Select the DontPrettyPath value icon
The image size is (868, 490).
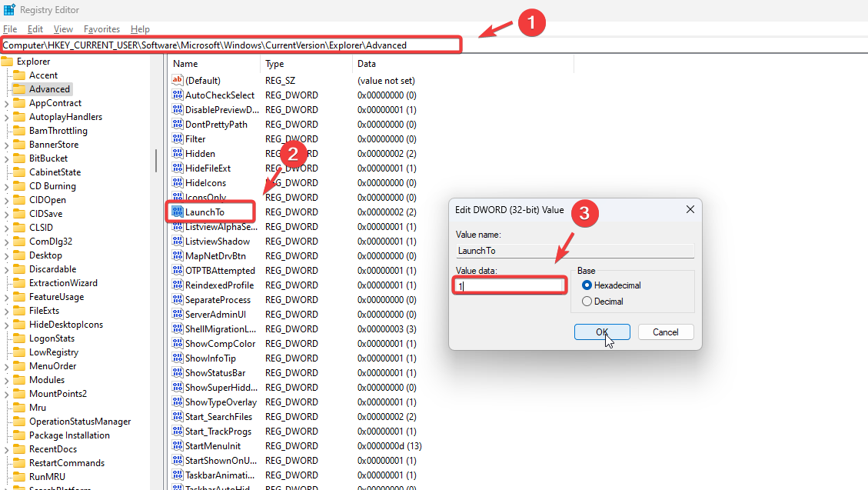point(177,124)
